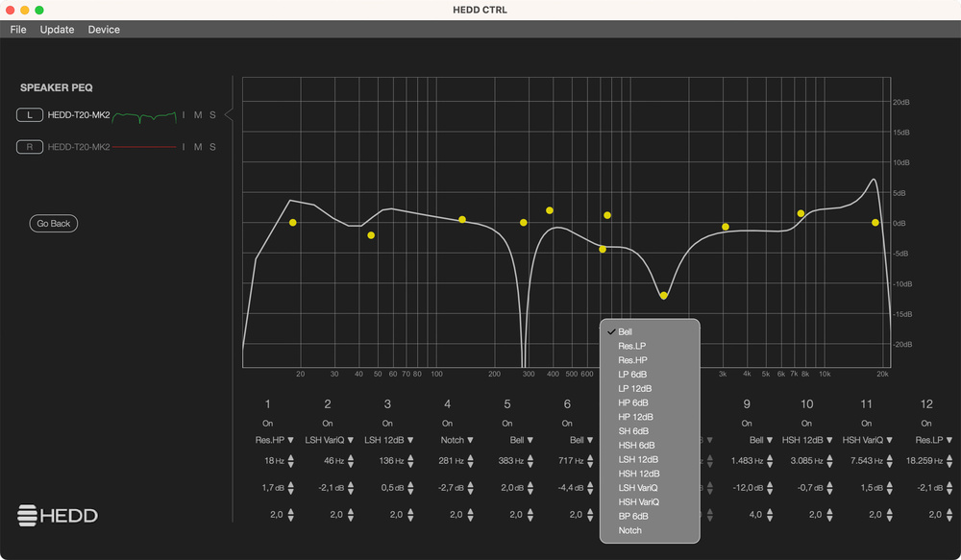The image size is (961, 560).
Task: Toggle band 1 On switch
Action: 268,424
